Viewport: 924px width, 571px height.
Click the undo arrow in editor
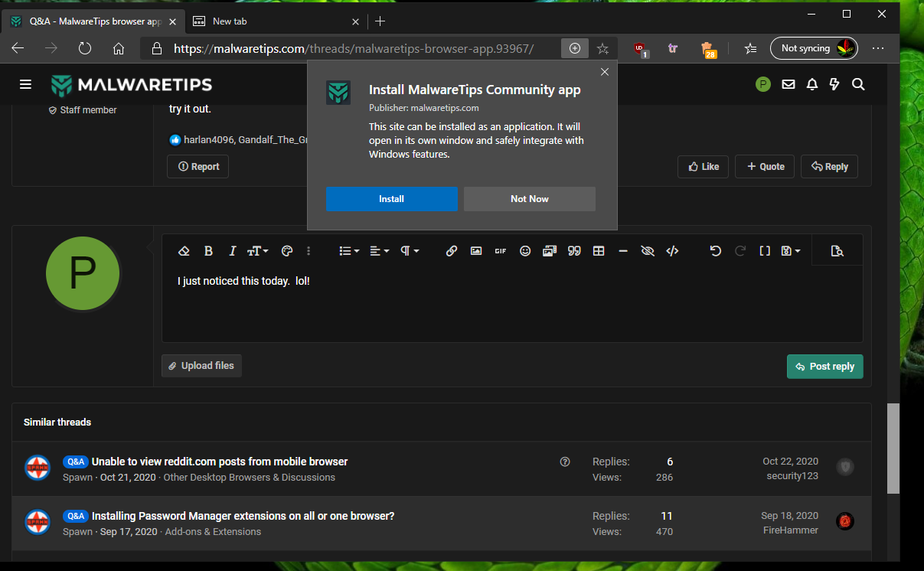715,251
